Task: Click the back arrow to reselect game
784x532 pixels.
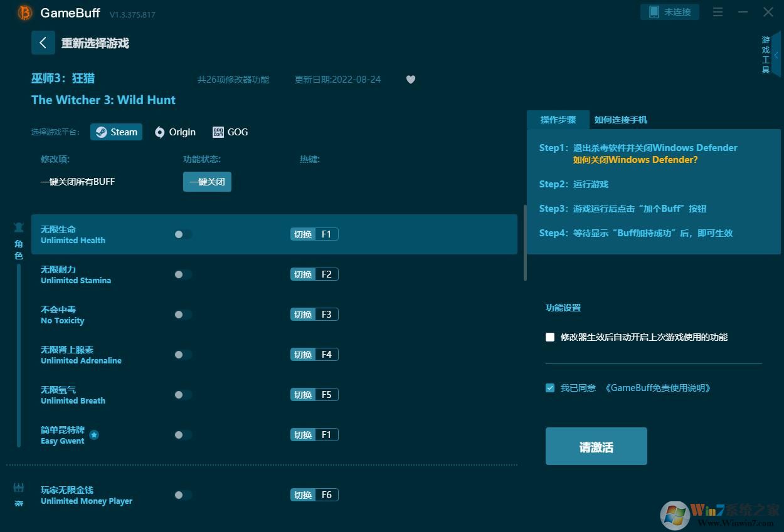Action: click(43, 43)
